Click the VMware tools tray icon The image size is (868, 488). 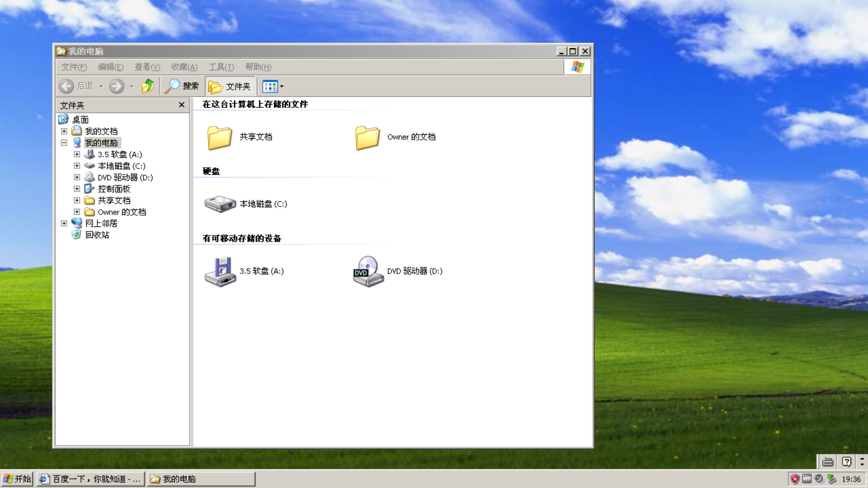point(807,479)
